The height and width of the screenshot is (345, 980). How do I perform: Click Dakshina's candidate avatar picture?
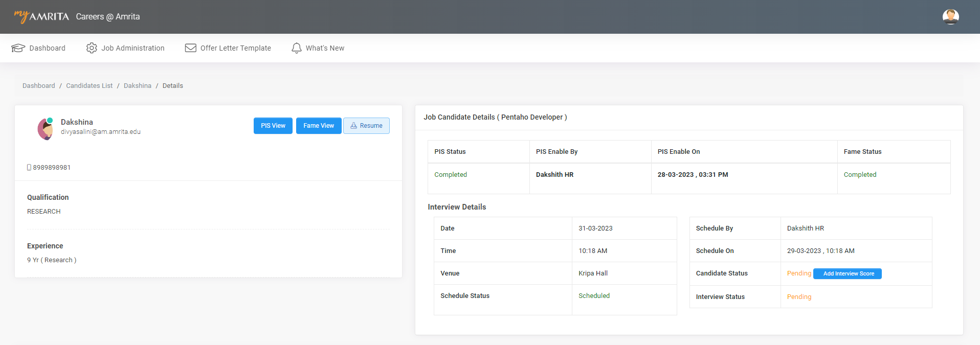(x=46, y=129)
